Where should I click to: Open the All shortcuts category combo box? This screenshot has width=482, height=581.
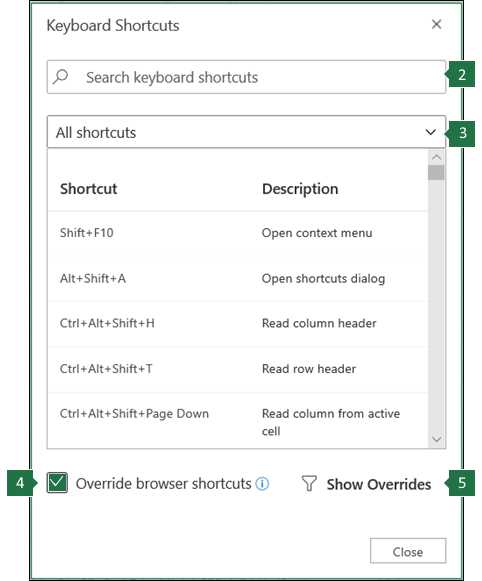(246, 132)
